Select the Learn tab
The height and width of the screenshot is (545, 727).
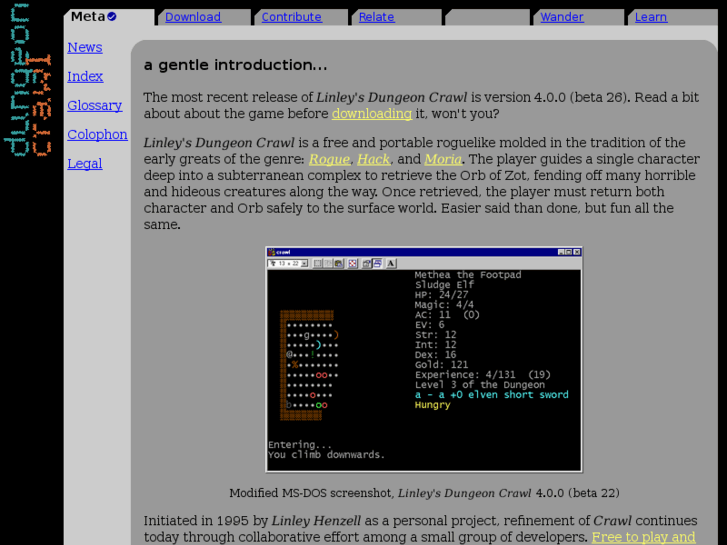click(x=651, y=17)
